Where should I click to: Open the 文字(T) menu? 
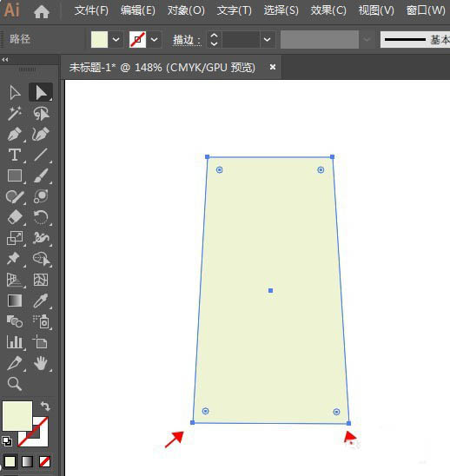tap(234, 11)
